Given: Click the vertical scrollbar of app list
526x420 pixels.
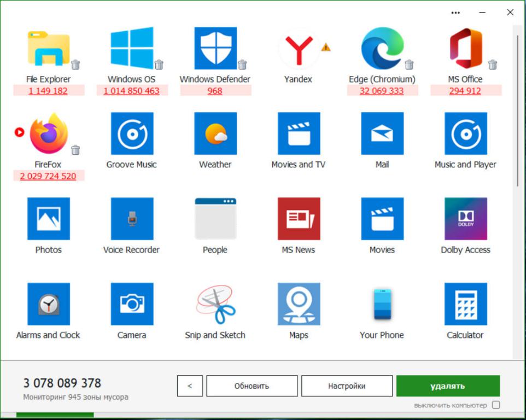Looking at the screenshot, I should (x=517, y=109).
